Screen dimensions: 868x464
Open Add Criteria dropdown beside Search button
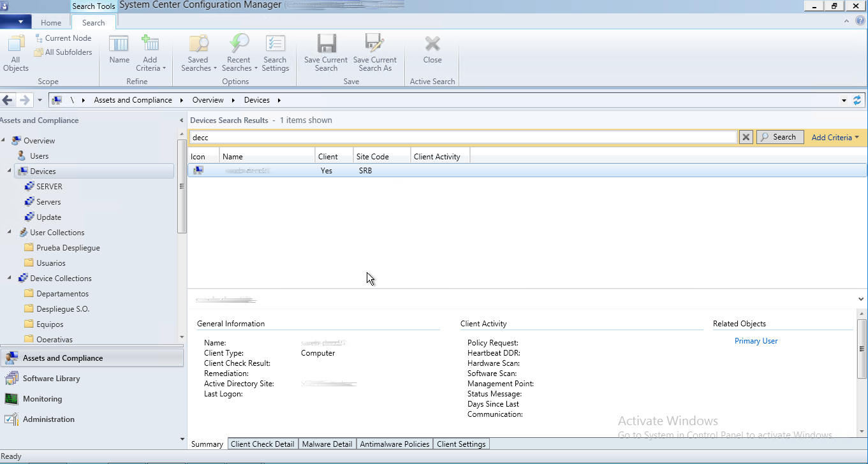pos(835,138)
